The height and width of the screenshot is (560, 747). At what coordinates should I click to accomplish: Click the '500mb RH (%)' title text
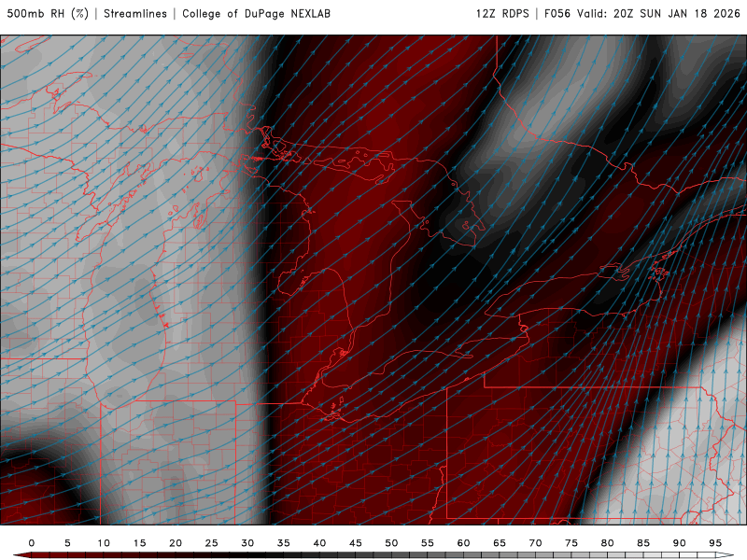(x=48, y=14)
